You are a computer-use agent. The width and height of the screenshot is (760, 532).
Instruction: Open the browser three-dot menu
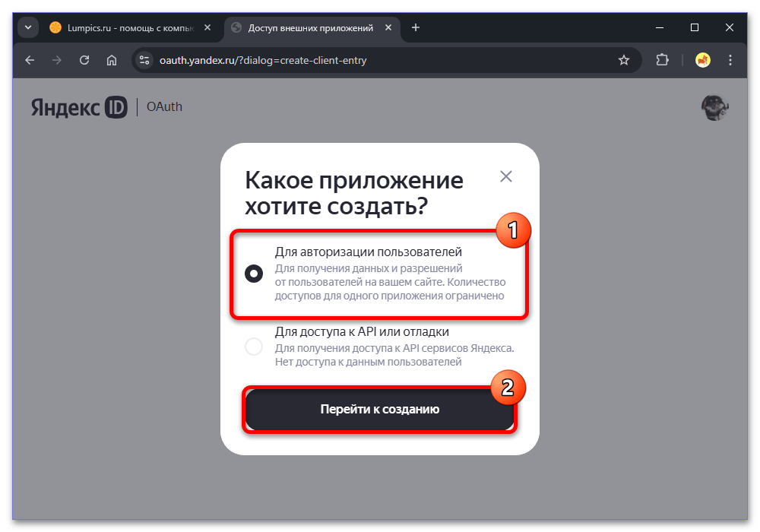tap(730, 60)
